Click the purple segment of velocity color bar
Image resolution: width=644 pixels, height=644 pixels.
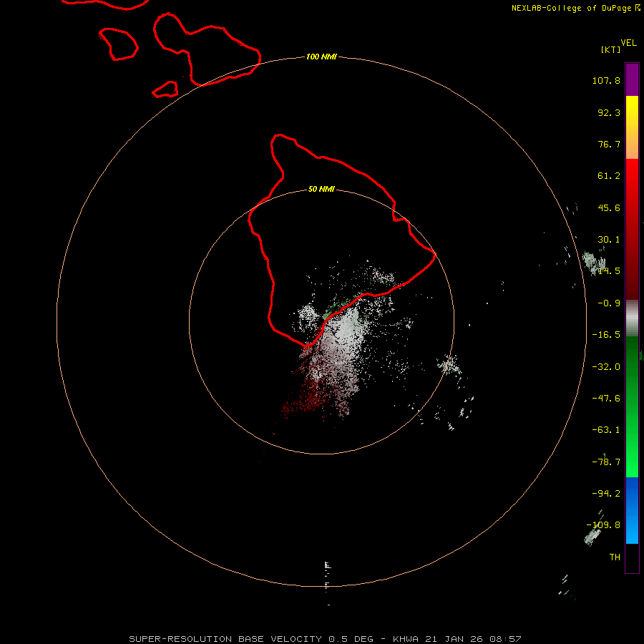coord(632,79)
